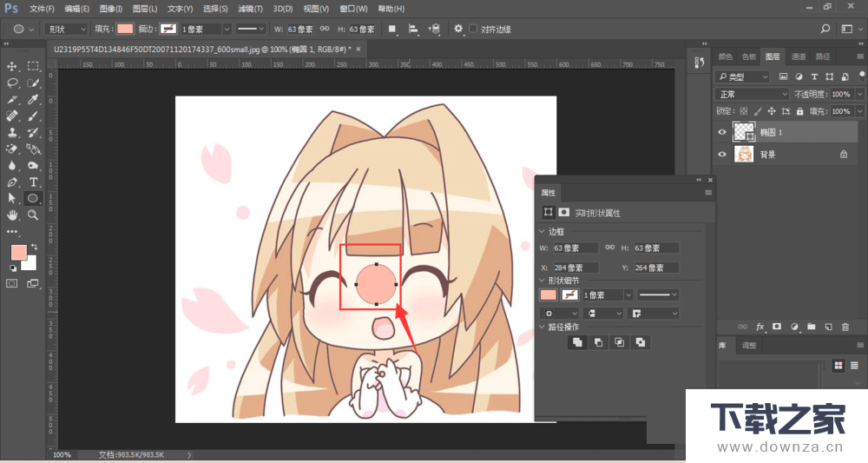Open the 正常 blend mode dropdown
The height and width of the screenshot is (463, 868).
tap(752, 94)
